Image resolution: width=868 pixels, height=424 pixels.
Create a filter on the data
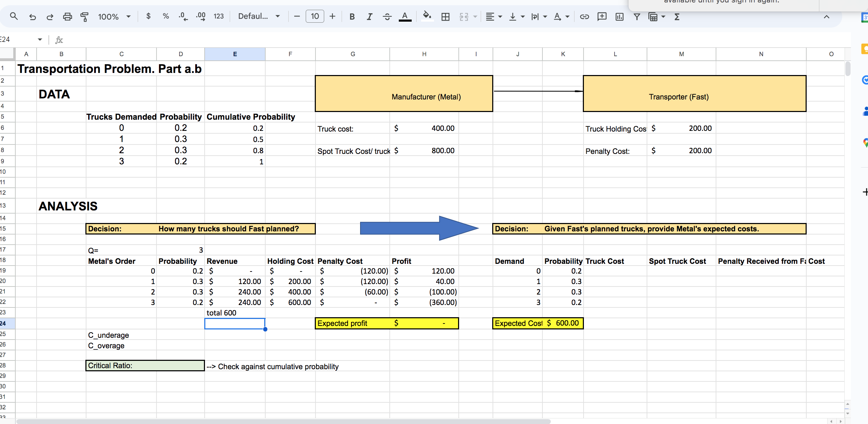pos(637,16)
